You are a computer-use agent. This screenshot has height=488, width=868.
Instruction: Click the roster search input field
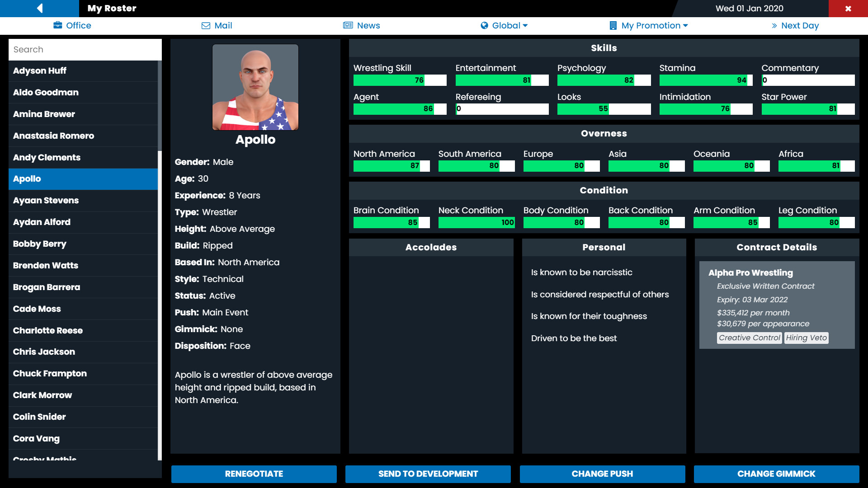point(85,49)
